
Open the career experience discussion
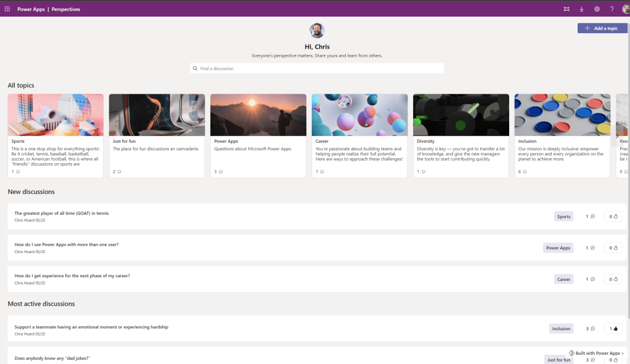[x=72, y=276]
